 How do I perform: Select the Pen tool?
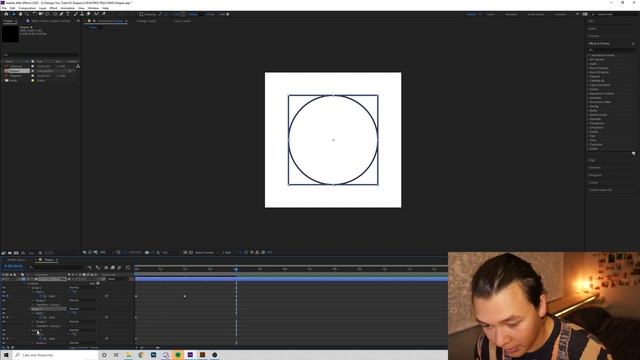(x=61, y=14)
